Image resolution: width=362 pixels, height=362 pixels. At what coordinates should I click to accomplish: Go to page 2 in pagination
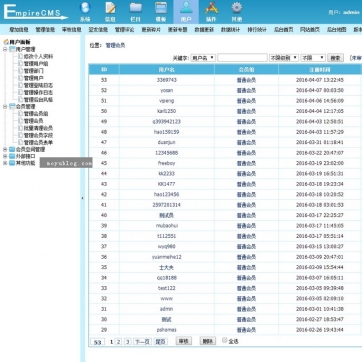tap(119, 342)
